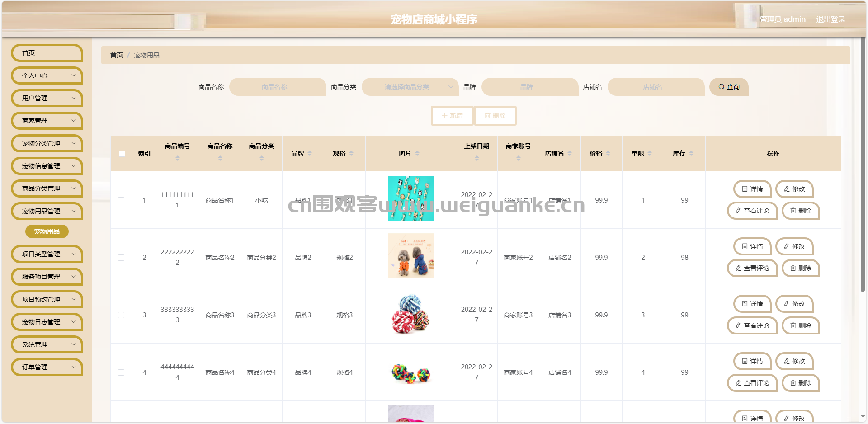Expand 宠物信息管理 sidebar menu
The height and width of the screenshot is (424, 868).
click(47, 166)
